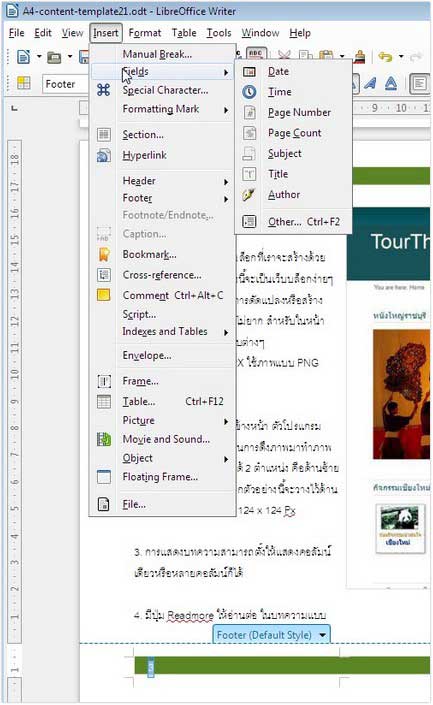
Task: Click the Footer paragraph style box
Action: (66, 85)
